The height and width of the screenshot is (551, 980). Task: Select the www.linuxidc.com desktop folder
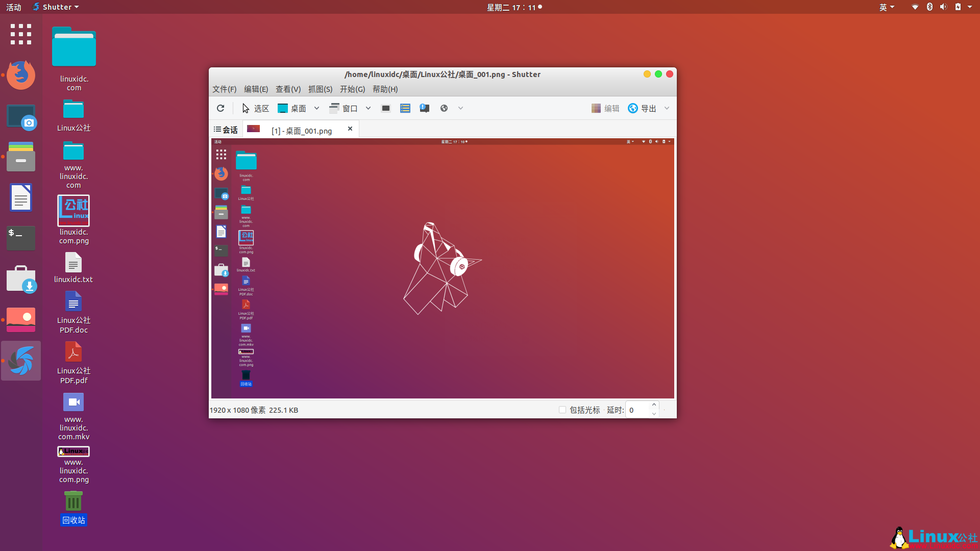coord(73,164)
